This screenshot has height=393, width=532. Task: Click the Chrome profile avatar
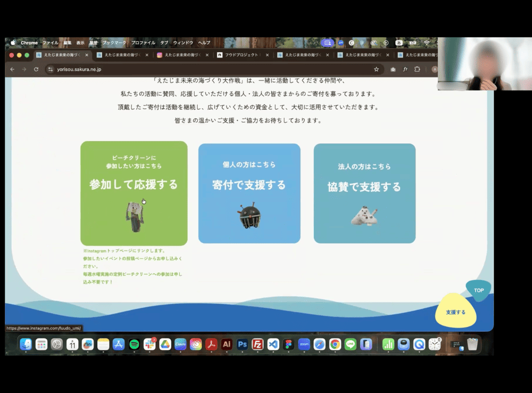point(434,69)
